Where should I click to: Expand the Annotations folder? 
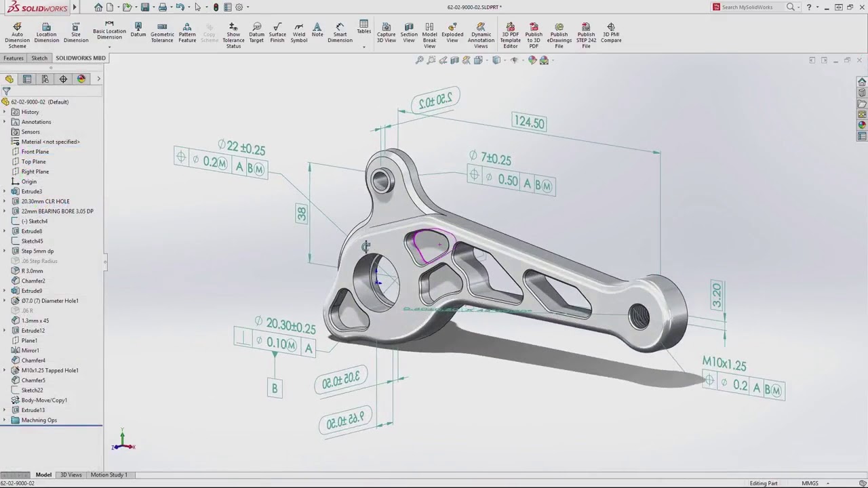point(5,122)
